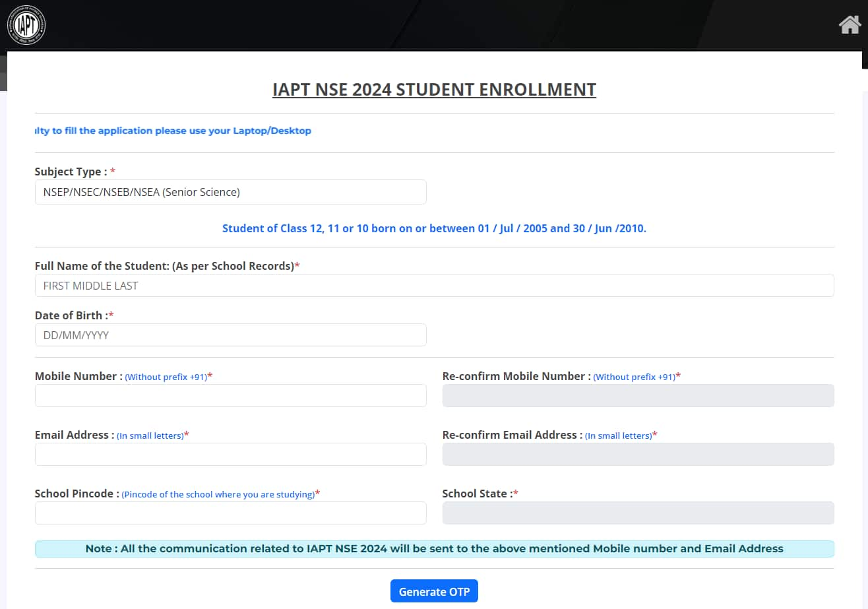Click the 'Mobile Number :' label
Viewport: 868px width, 609px height.
coord(78,376)
